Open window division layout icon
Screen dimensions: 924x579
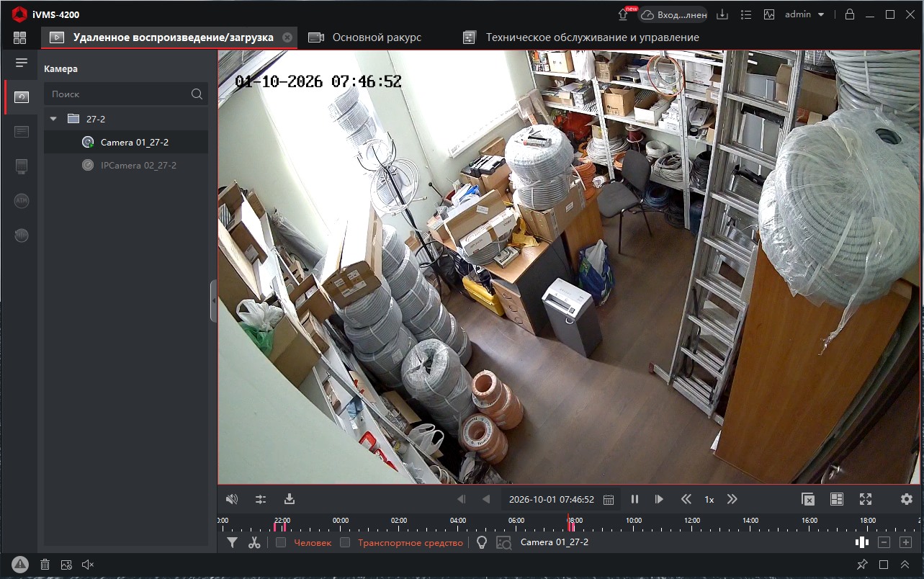click(x=836, y=499)
